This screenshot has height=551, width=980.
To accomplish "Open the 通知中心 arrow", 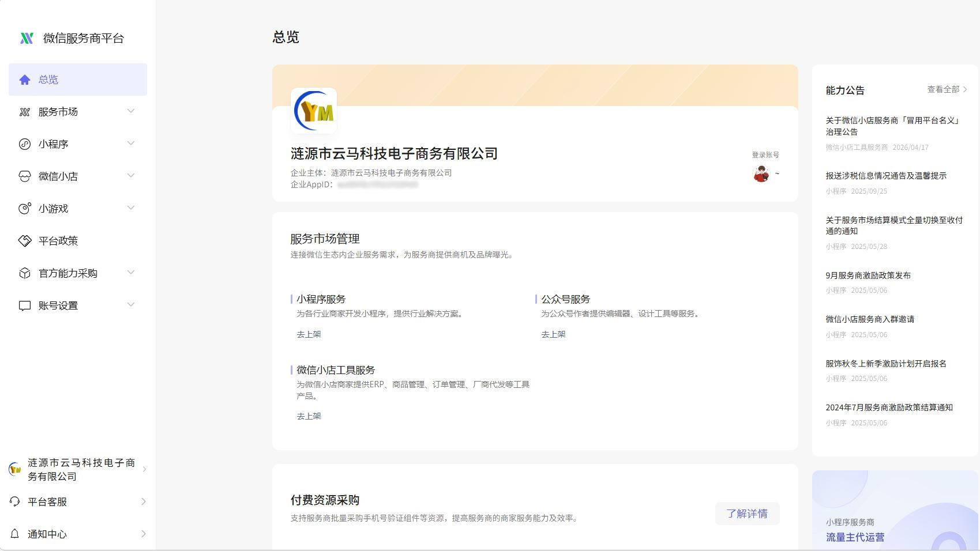I will tap(144, 534).
